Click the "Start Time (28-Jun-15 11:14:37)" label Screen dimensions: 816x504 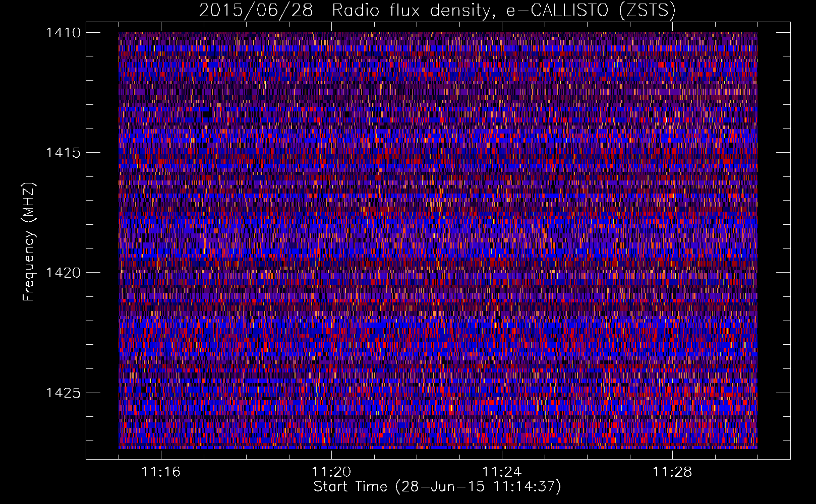click(x=437, y=487)
